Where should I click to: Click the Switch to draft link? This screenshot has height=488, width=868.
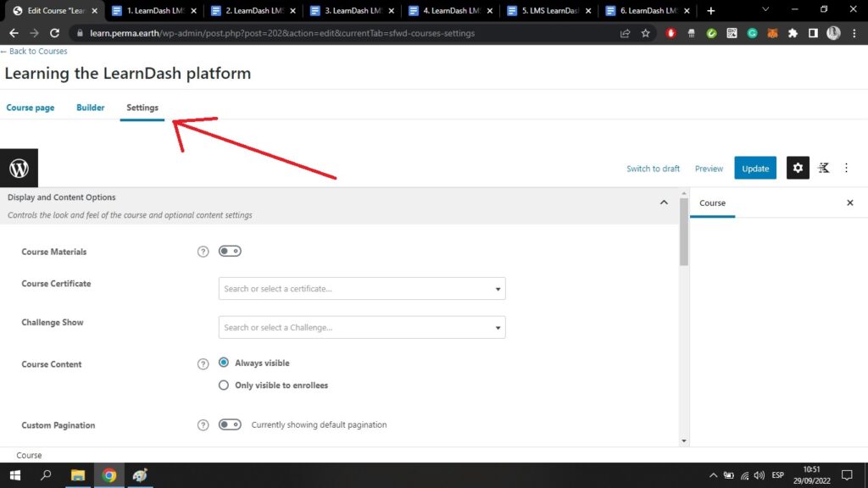click(x=653, y=169)
